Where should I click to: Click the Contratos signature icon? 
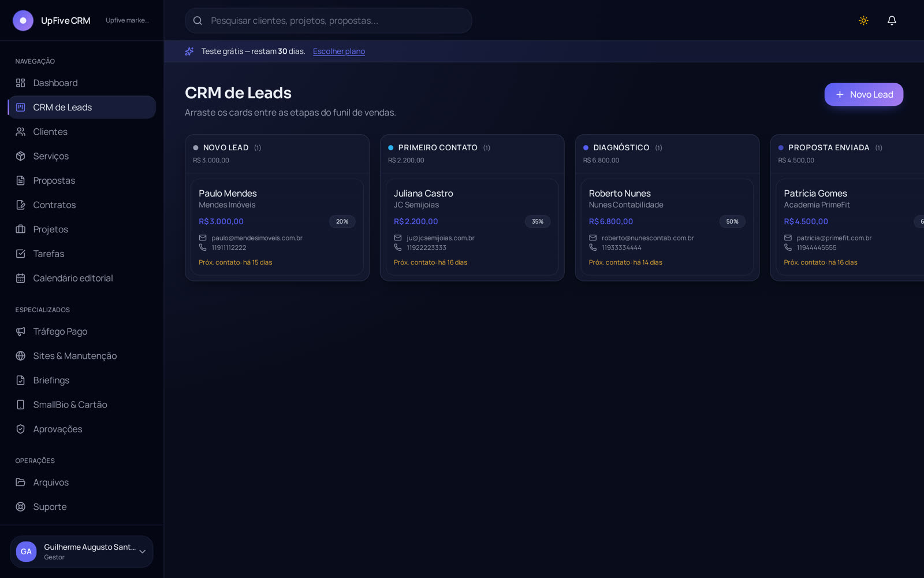pos(20,205)
